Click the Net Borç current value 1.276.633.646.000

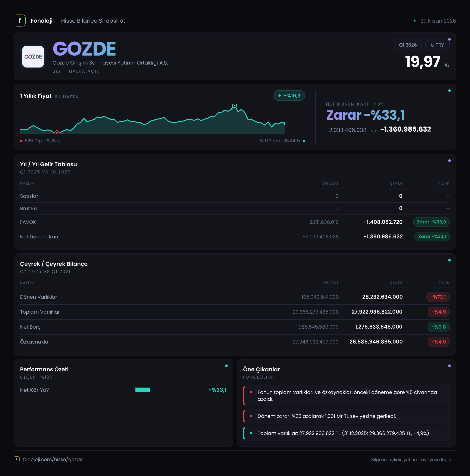point(379,327)
